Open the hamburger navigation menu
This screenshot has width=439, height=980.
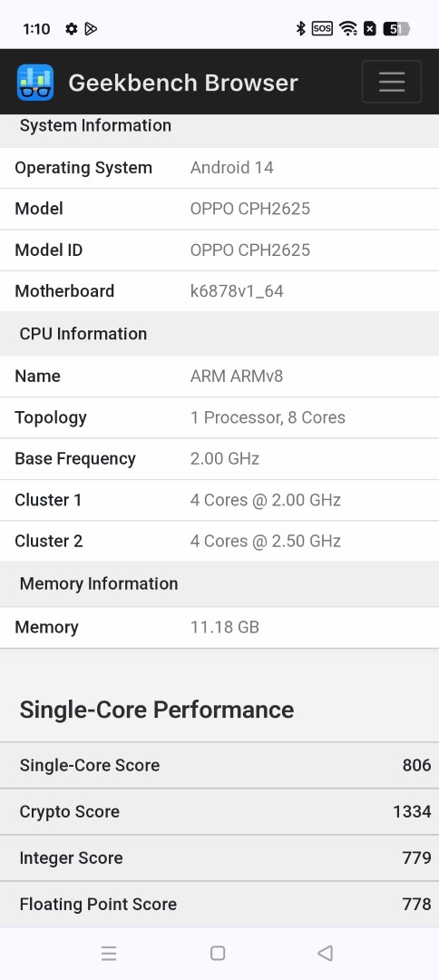click(x=392, y=82)
